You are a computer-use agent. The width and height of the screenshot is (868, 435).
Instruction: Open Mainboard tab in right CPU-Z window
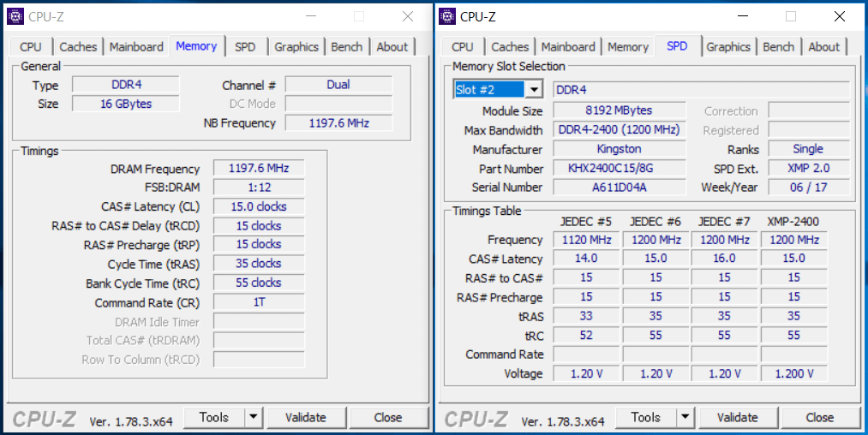(568, 47)
